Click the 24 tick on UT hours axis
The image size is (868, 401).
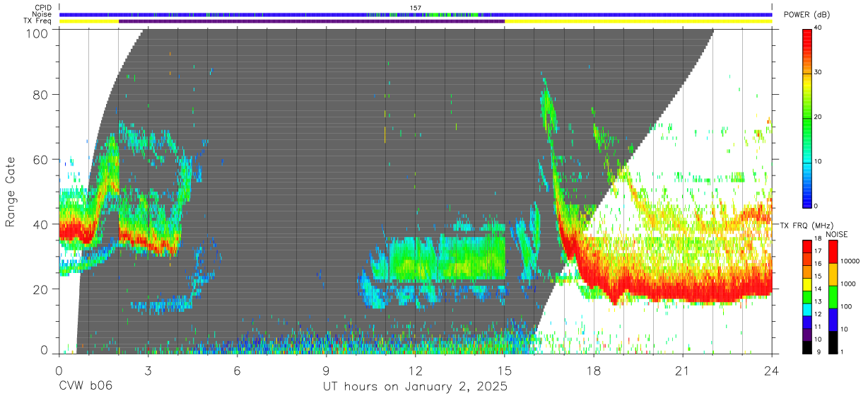(772, 371)
